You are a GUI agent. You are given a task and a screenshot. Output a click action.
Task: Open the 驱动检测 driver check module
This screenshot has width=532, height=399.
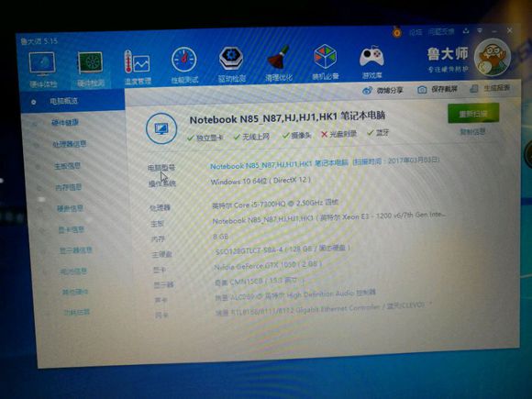click(231, 64)
